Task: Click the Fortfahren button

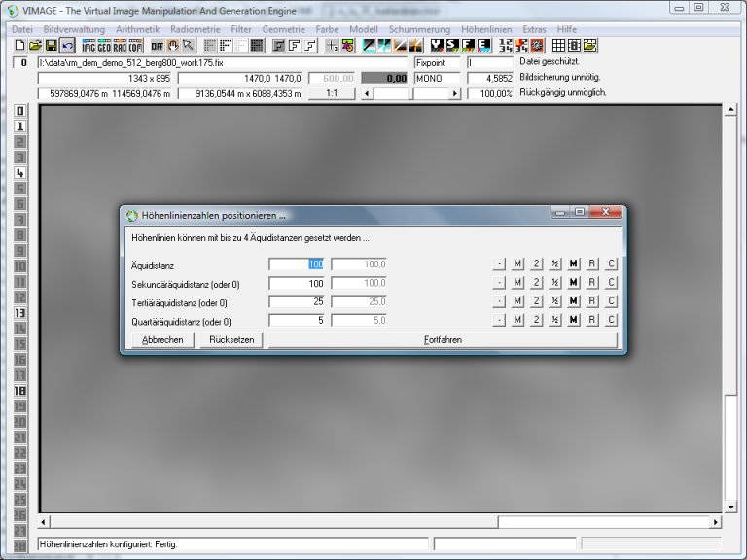Action: (x=443, y=340)
